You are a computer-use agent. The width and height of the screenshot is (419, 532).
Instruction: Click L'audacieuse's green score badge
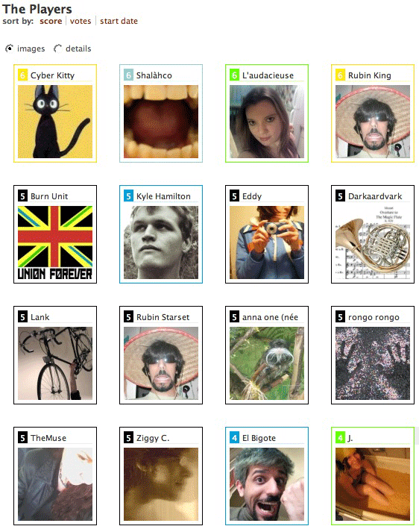234,75
